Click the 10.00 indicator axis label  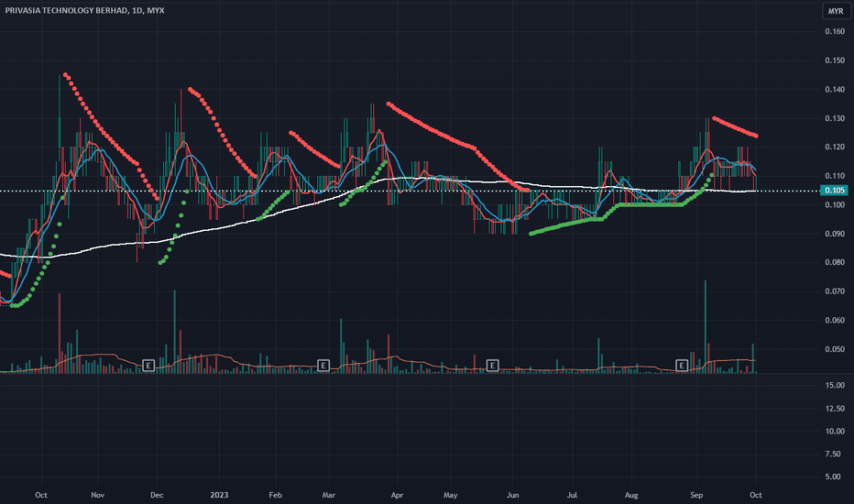pyautogui.click(x=835, y=431)
